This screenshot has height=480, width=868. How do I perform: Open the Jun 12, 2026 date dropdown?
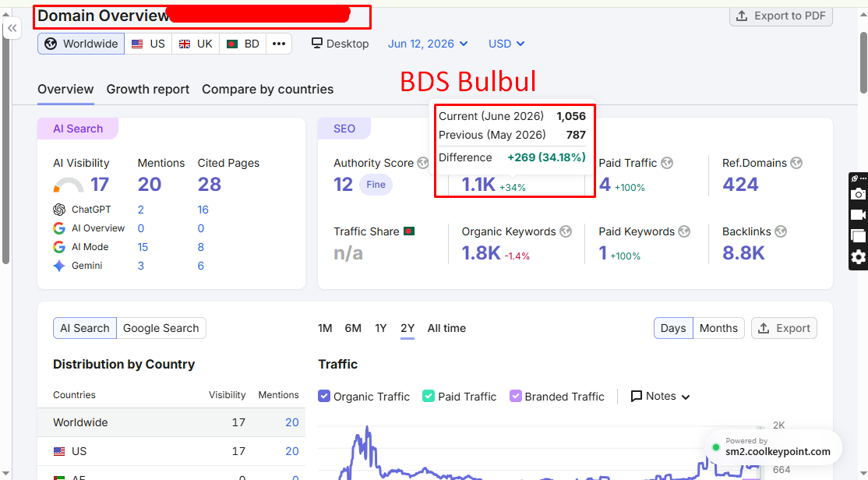point(427,44)
